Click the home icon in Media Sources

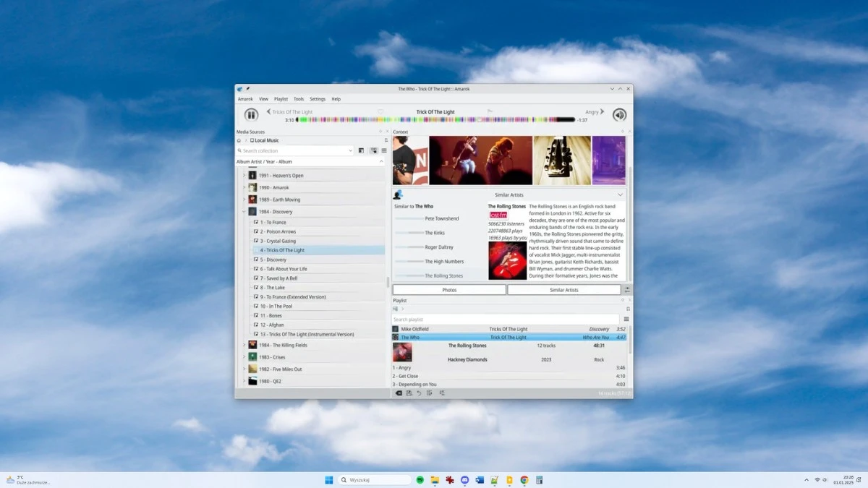tap(239, 140)
